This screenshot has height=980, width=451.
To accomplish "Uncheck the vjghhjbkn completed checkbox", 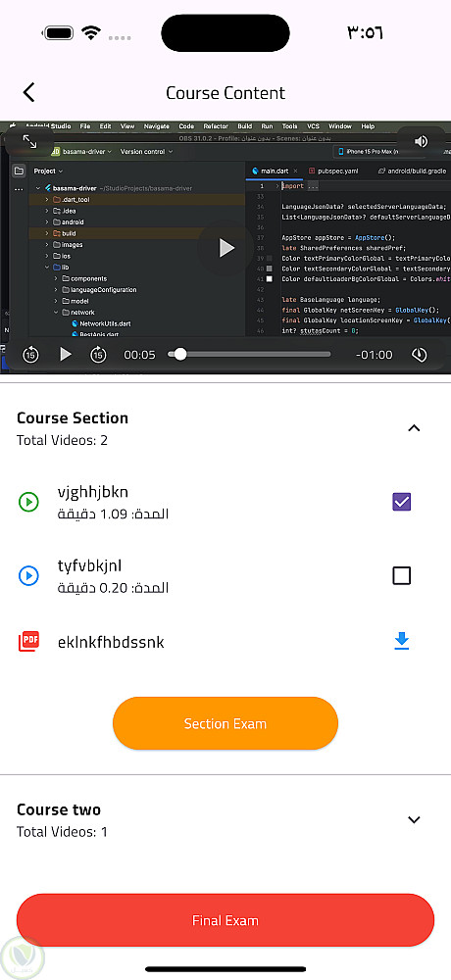I will [x=402, y=502].
